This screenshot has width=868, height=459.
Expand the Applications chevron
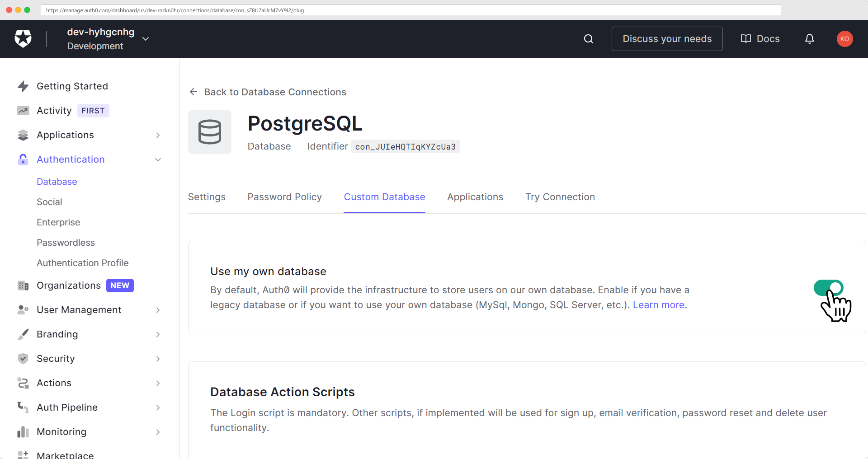[158, 135]
